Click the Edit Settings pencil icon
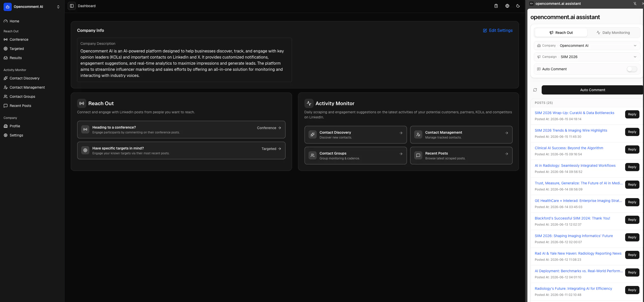Viewport: 644px width, 302px height. click(x=485, y=31)
